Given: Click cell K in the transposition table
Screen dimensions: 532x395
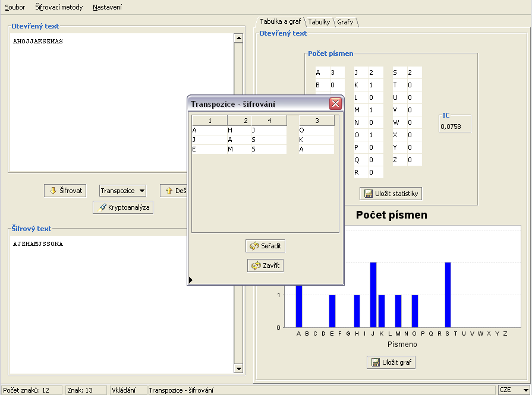Looking at the screenshot, I should (x=317, y=140).
